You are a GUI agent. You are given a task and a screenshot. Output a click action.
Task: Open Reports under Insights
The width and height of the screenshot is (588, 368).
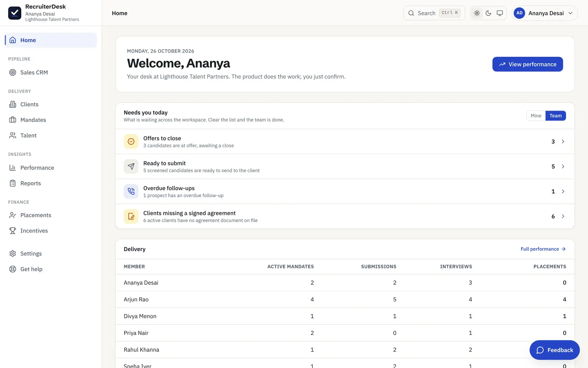(51, 183)
